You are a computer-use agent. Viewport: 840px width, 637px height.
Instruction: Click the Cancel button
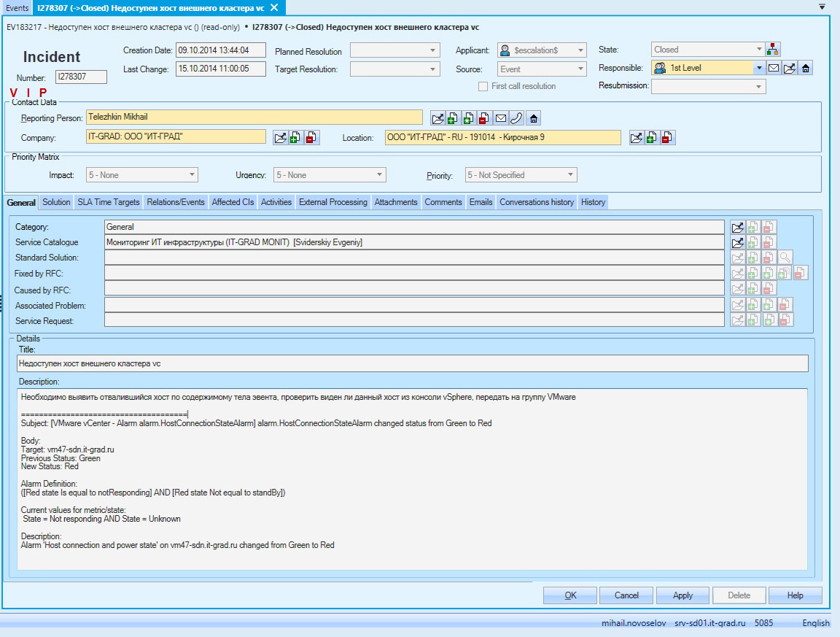(626, 595)
